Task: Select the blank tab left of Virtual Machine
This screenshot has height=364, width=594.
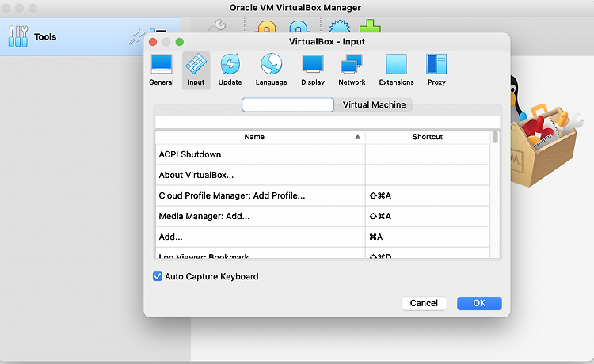Action: (288, 104)
